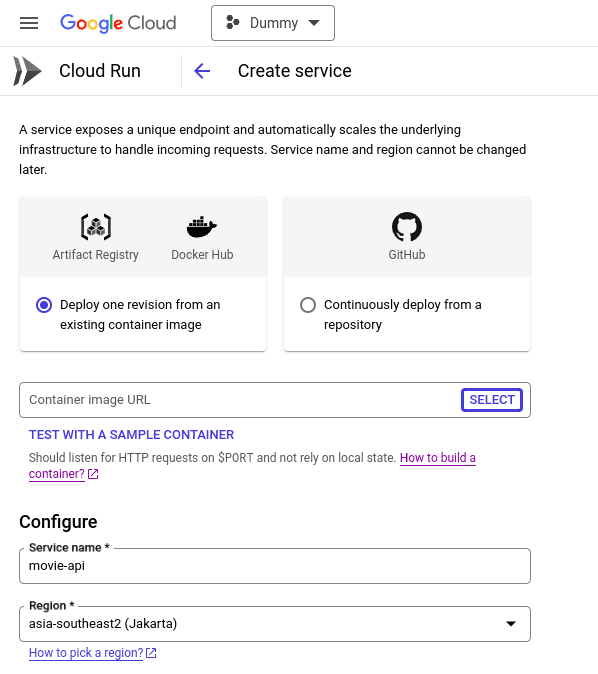The image size is (598, 674).
Task: Open How to build a container link
Action: point(438,458)
